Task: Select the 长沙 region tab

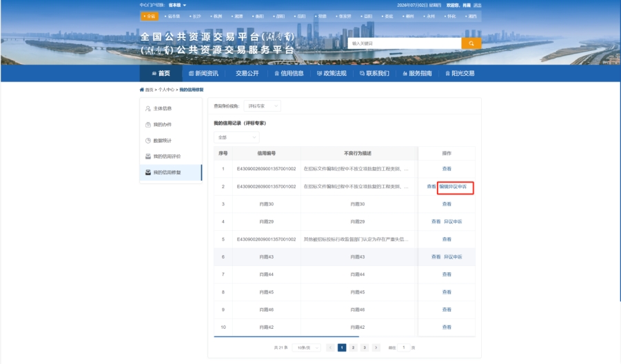Action: (195, 17)
